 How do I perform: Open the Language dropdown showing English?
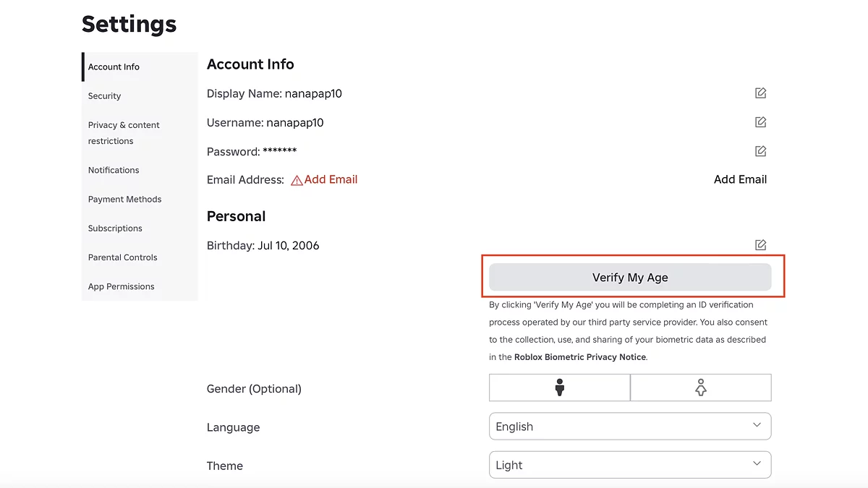coord(630,426)
